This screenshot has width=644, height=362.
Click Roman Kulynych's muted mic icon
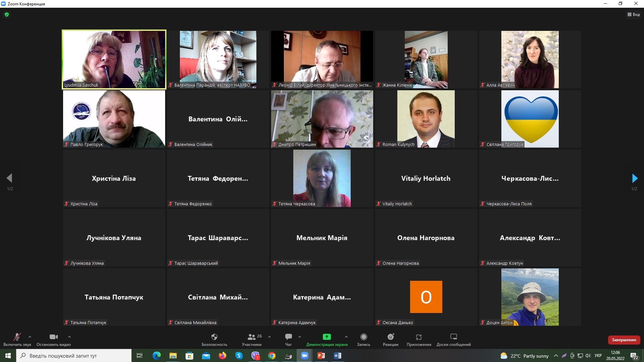tap(379, 145)
